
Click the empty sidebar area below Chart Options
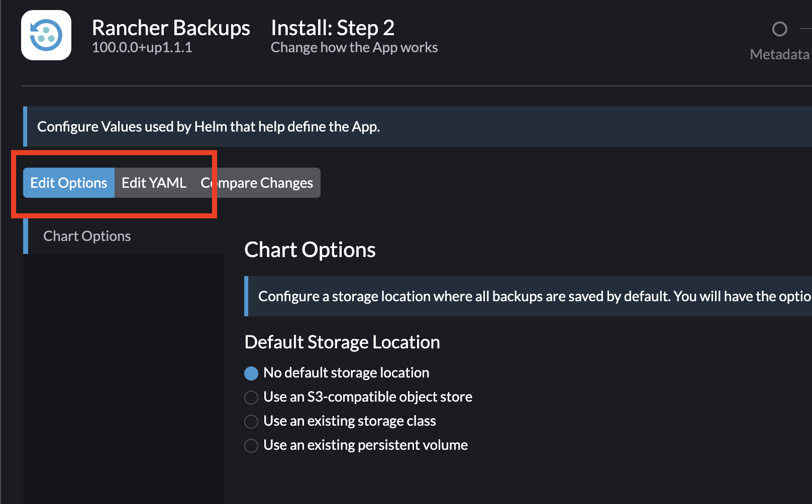pyautogui.click(x=123, y=376)
